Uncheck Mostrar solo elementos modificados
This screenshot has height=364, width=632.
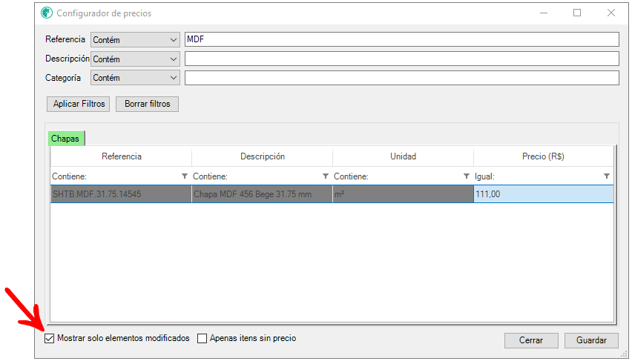(50, 339)
